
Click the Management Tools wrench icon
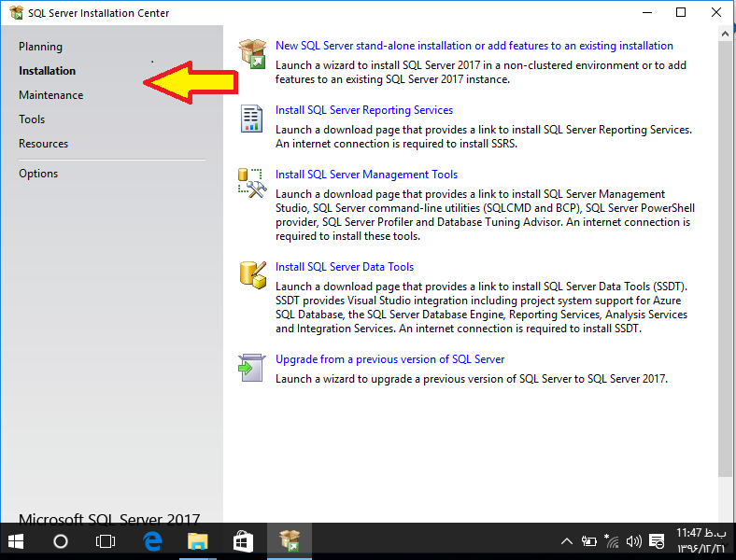point(252,183)
